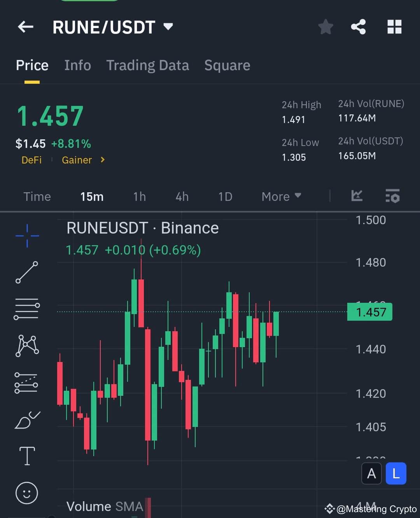
Task: Switch to the A chart mode
Action: pyautogui.click(x=371, y=473)
